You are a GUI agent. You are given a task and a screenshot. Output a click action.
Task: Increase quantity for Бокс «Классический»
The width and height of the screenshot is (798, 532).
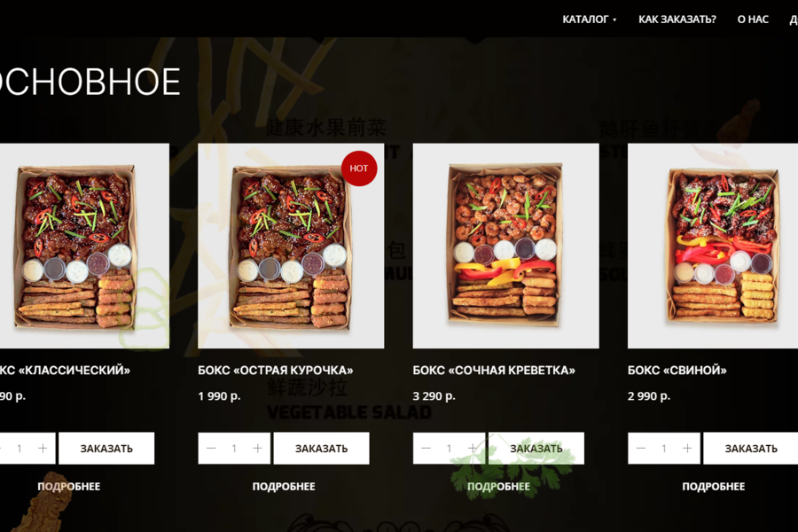tap(43, 448)
